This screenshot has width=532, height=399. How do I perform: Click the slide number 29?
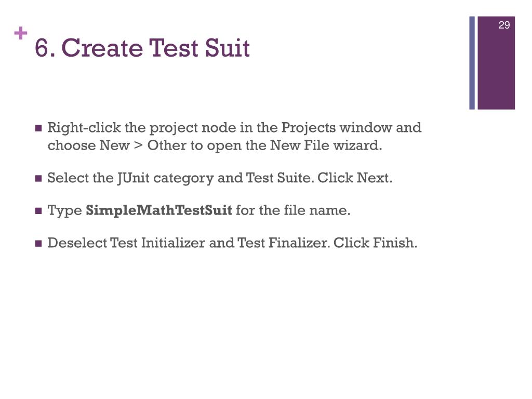[504, 25]
